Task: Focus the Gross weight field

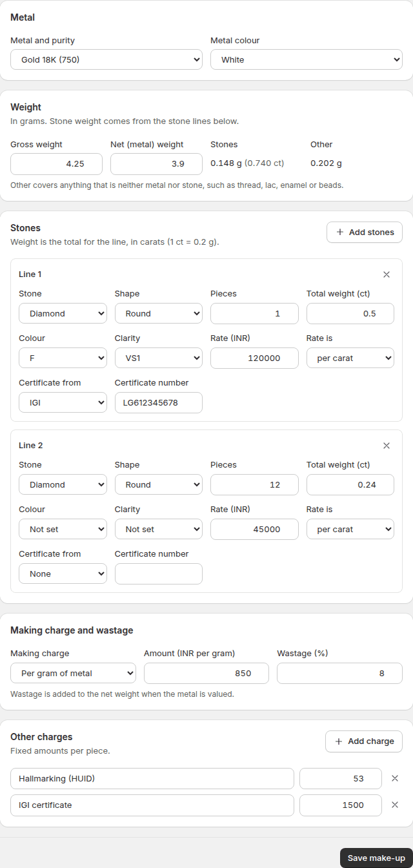Action: (x=56, y=164)
